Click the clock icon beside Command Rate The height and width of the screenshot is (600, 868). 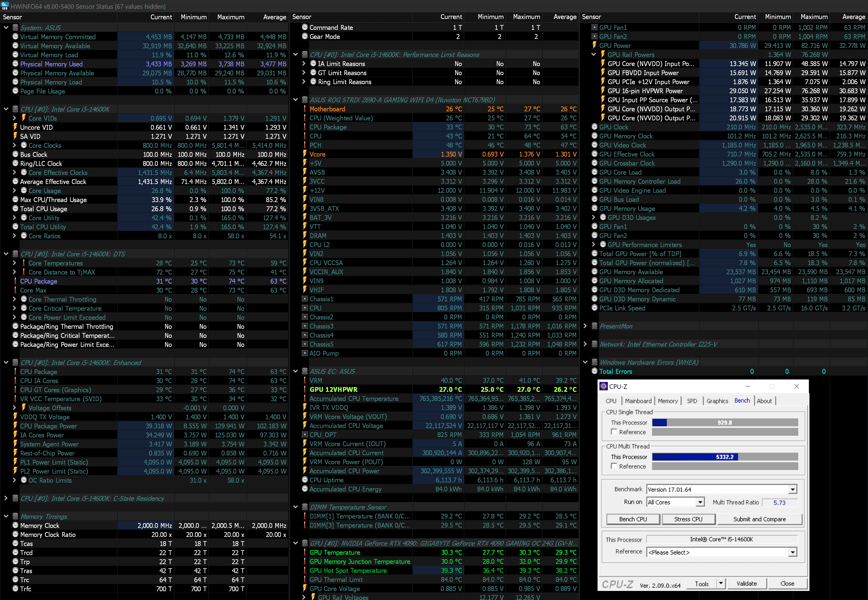(305, 27)
